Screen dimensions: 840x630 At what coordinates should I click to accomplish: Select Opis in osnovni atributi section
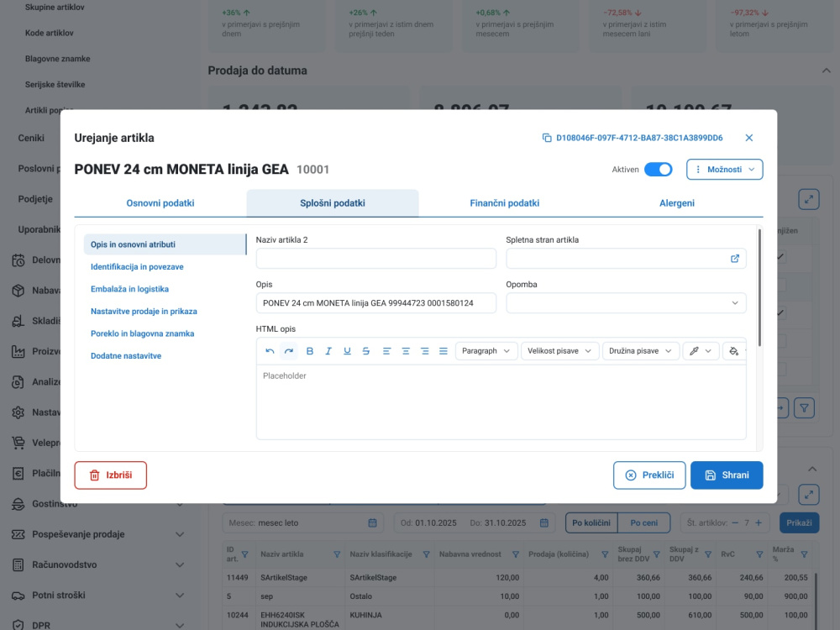pos(165,244)
